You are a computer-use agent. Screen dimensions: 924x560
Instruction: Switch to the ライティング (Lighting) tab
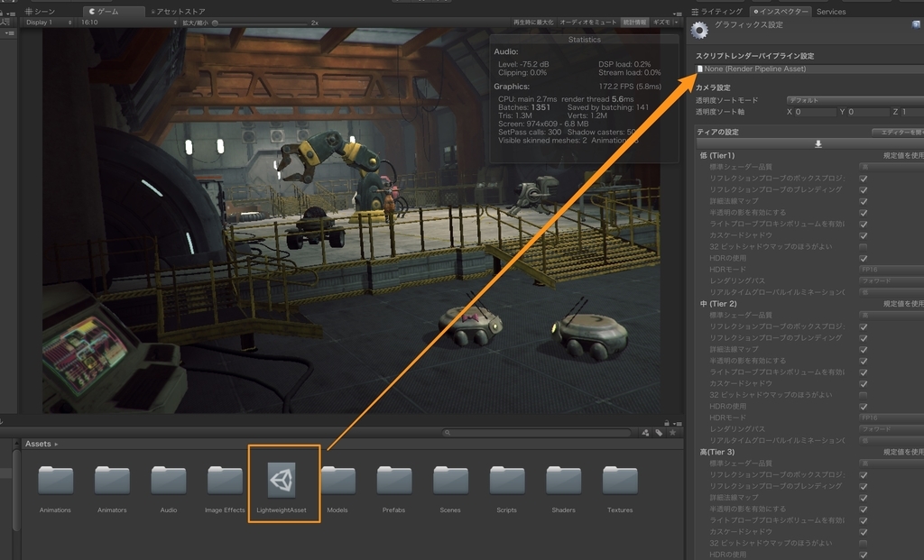click(x=717, y=11)
